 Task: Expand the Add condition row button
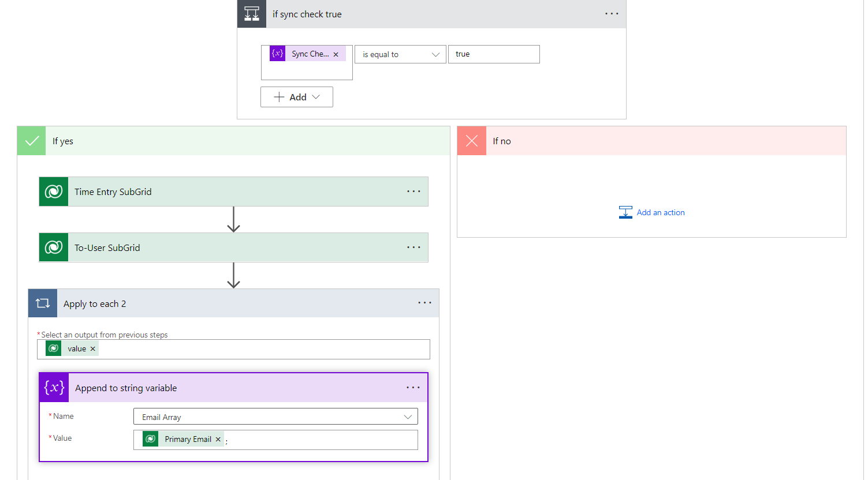point(297,97)
